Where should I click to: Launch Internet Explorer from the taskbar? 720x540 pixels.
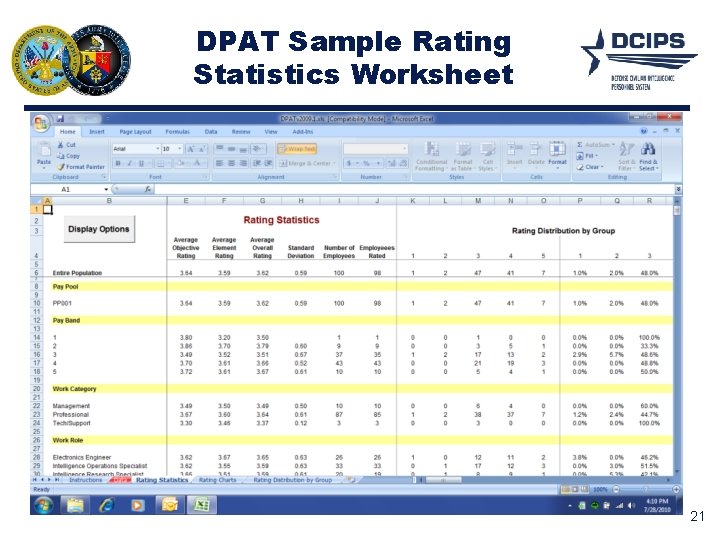click(x=107, y=505)
